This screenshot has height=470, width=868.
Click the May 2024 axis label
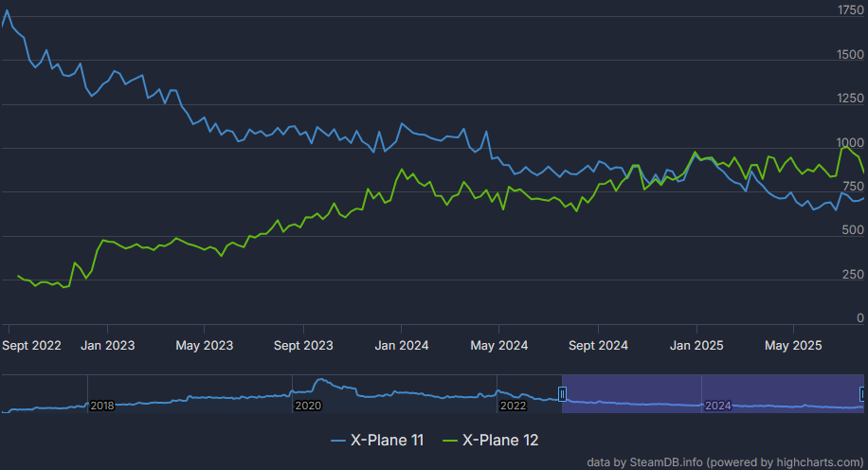498,346
